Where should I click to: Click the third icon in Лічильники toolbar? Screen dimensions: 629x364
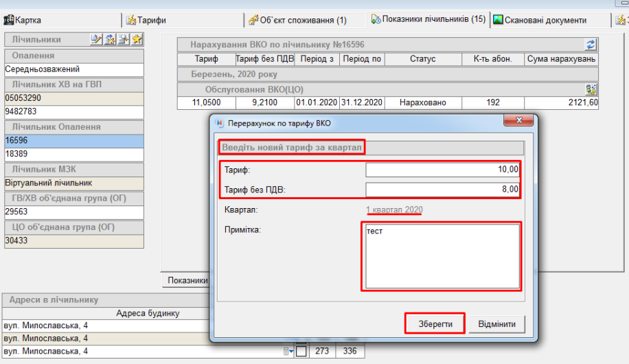123,40
